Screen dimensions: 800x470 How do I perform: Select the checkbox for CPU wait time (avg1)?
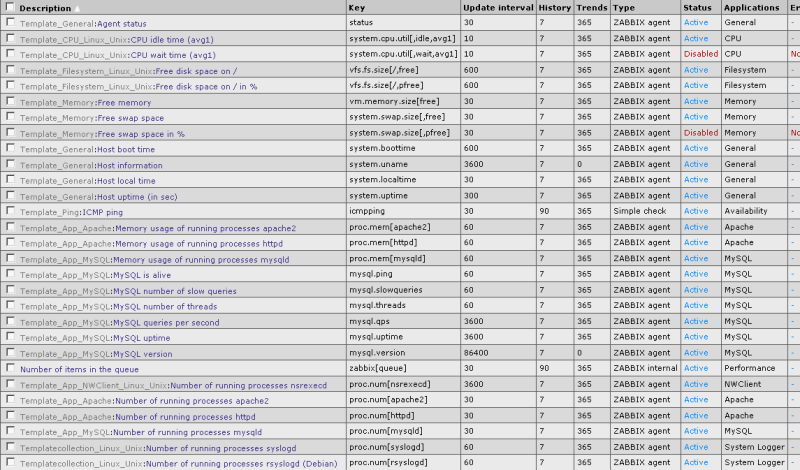click(10, 54)
